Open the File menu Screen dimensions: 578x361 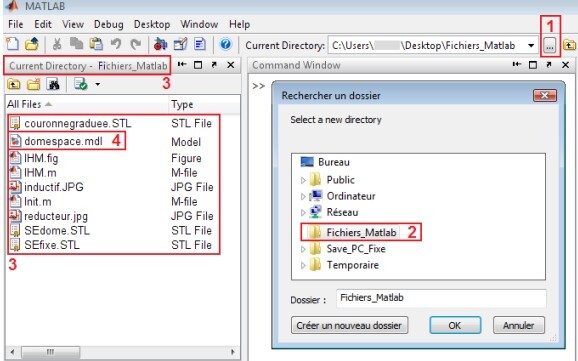point(15,24)
